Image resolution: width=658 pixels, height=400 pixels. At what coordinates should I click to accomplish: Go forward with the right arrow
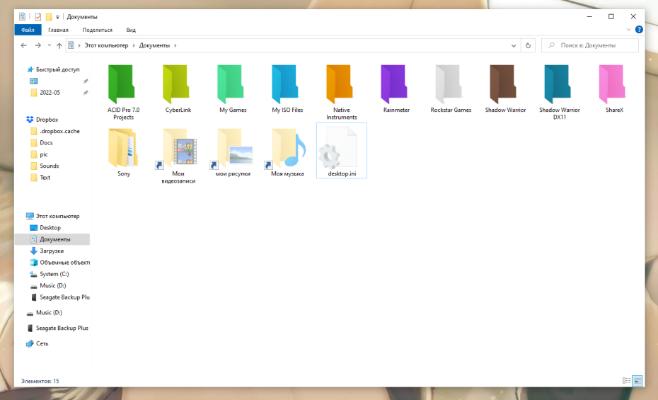pyautogui.click(x=38, y=45)
